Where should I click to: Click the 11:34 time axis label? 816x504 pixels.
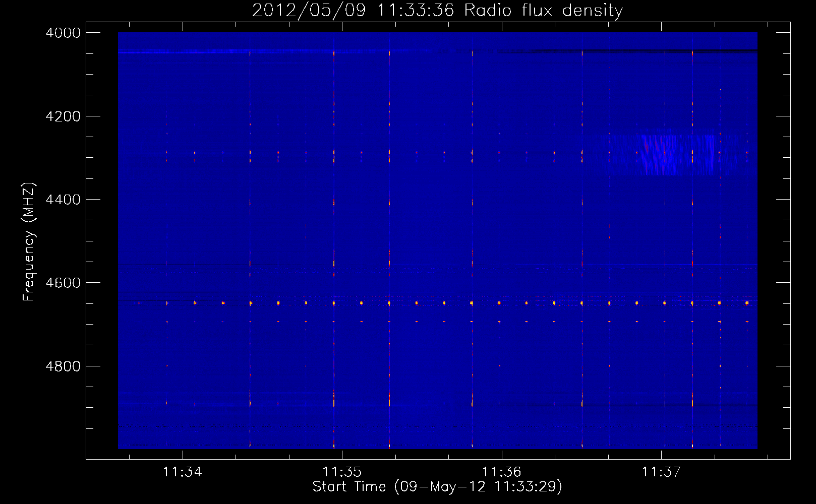pyautogui.click(x=183, y=472)
